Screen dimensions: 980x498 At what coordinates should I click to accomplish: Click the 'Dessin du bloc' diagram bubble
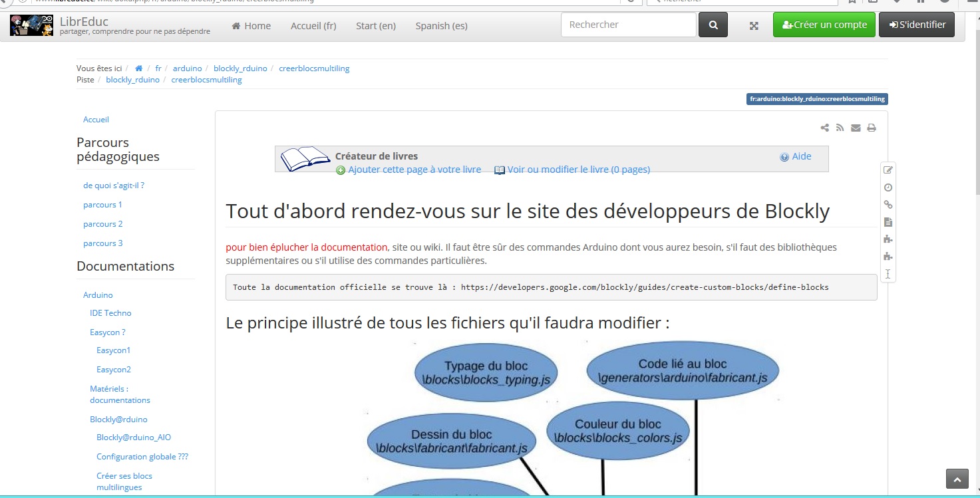click(x=452, y=441)
